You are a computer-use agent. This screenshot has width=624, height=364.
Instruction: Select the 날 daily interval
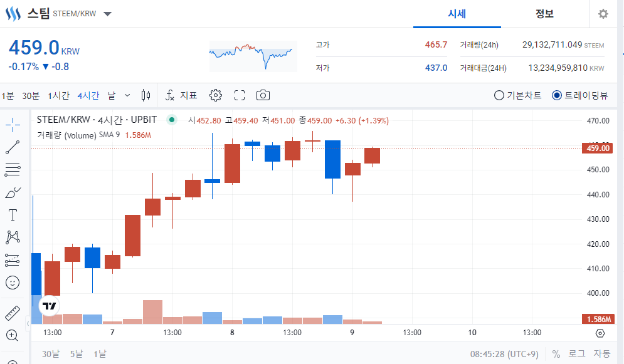pyautogui.click(x=112, y=95)
